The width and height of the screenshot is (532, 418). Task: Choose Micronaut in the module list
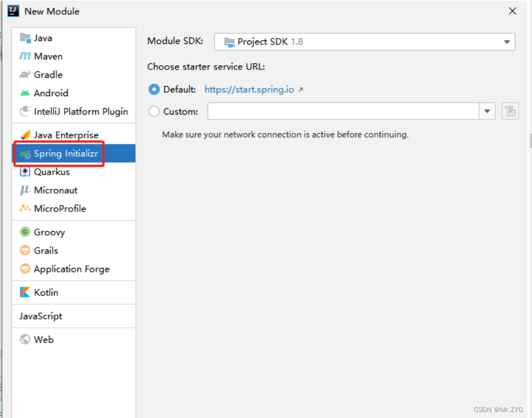point(74,190)
